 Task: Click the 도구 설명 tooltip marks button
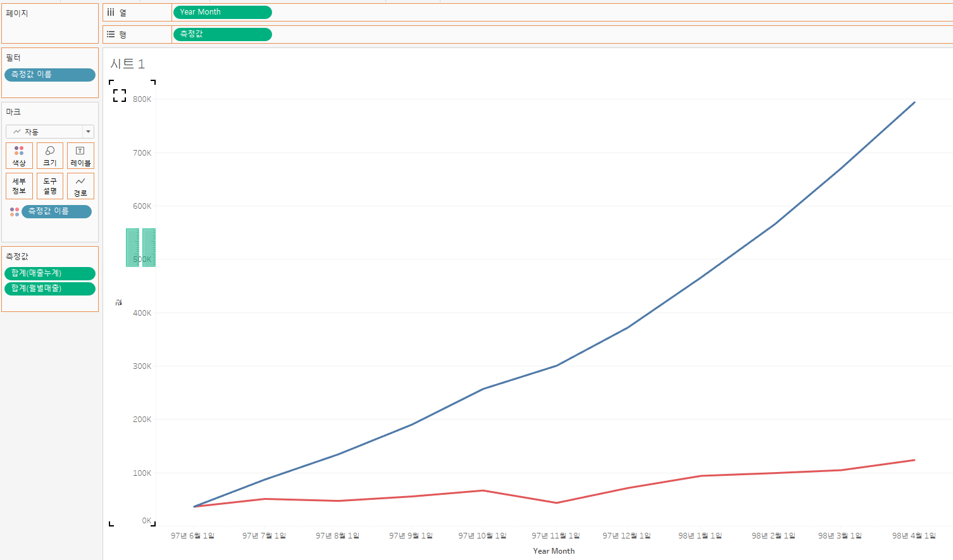click(50, 186)
